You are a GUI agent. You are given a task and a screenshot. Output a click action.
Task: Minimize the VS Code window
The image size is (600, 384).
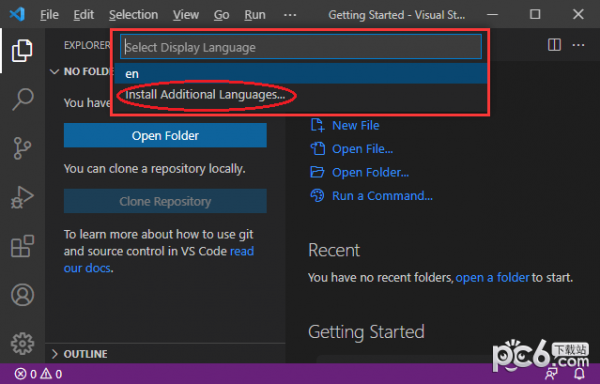point(492,15)
